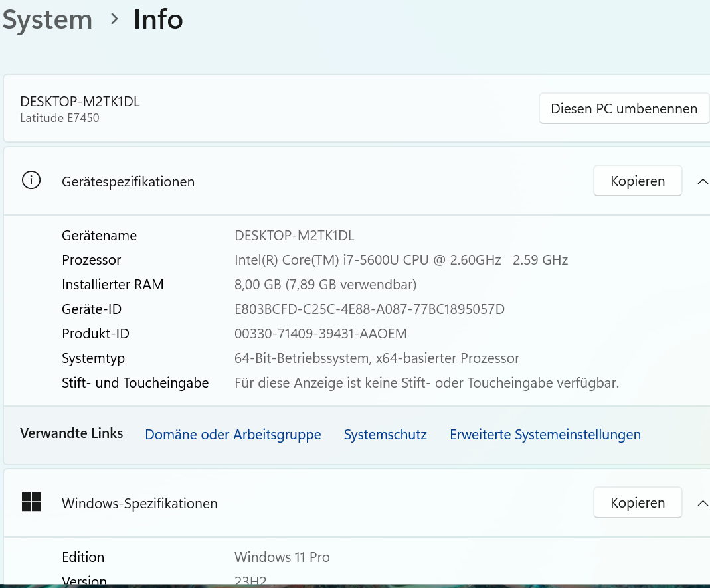Collapse the Windows-Spezifikationen section chevron
The width and height of the screenshot is (710, 588).
click(x=702, y=503)
